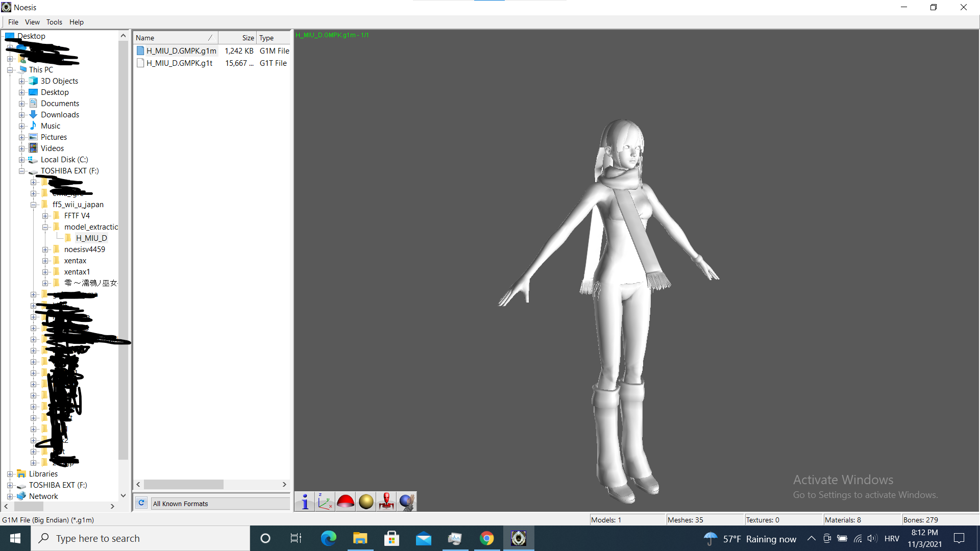This screenshot has width=980, height=551.
Task: Expand the Local Disk (C:) node
Action: click(x=22, y=160)
